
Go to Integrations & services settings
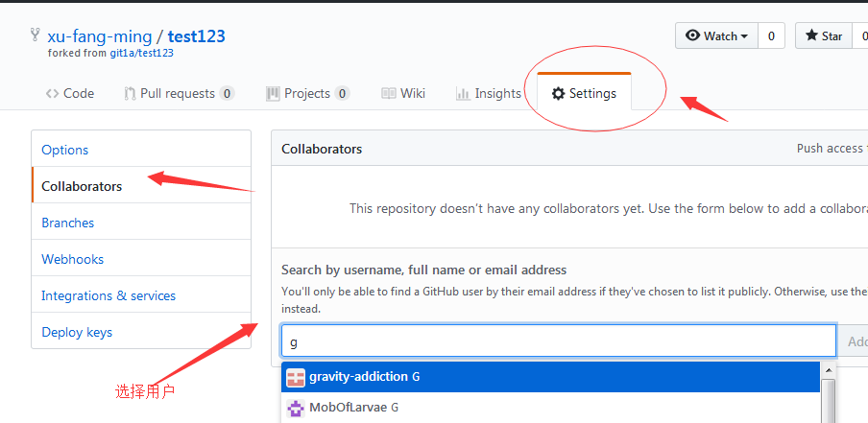click(108, 295)
